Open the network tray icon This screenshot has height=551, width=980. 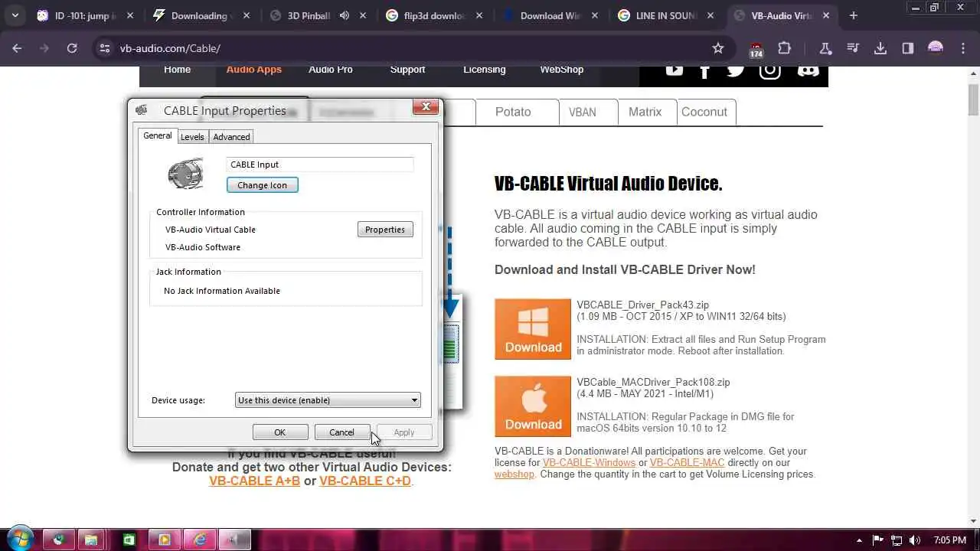[x=896, y=540]
